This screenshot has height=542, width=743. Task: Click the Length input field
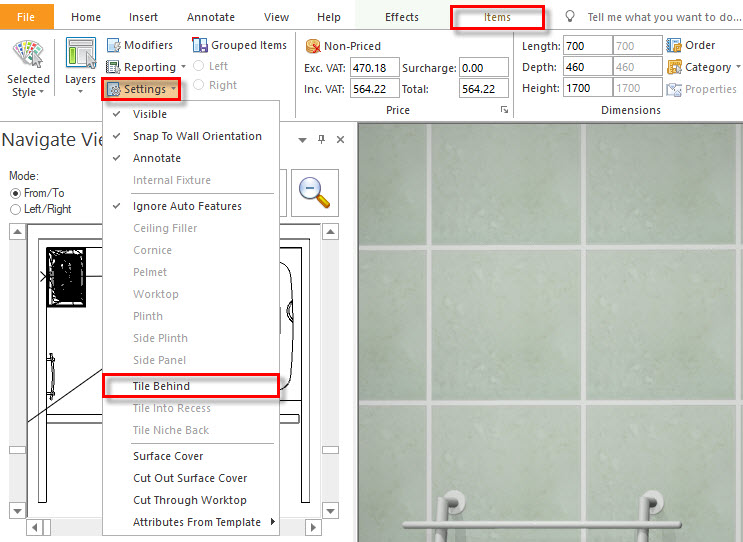[587, 46]
